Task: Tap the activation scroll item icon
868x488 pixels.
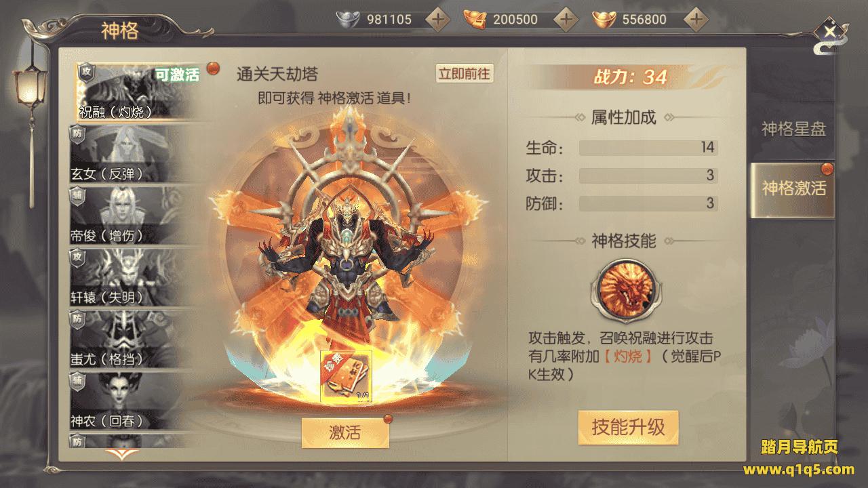Action: click(x=346, y=377)
